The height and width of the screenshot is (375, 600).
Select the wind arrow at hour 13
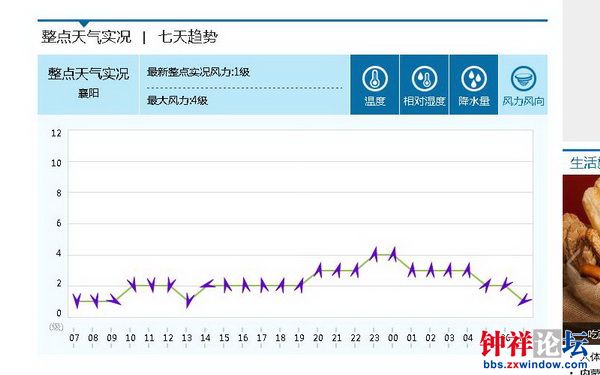(x=188, y=300)
